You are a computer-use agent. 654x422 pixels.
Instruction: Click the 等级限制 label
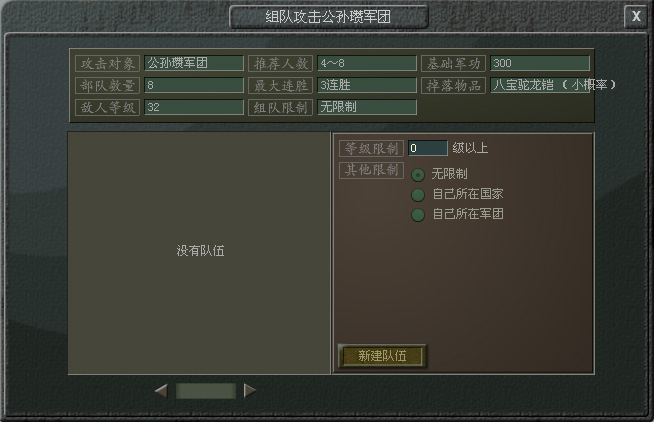click(x=371, y=148)
